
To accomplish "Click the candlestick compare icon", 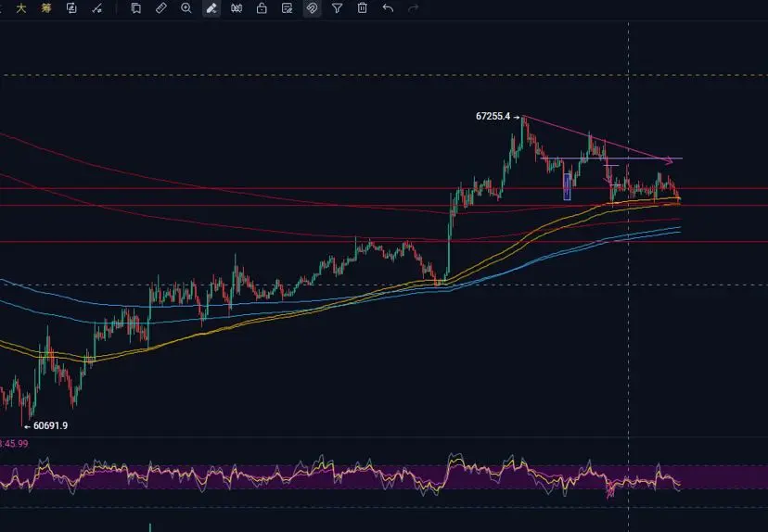I will coord(237,7).
